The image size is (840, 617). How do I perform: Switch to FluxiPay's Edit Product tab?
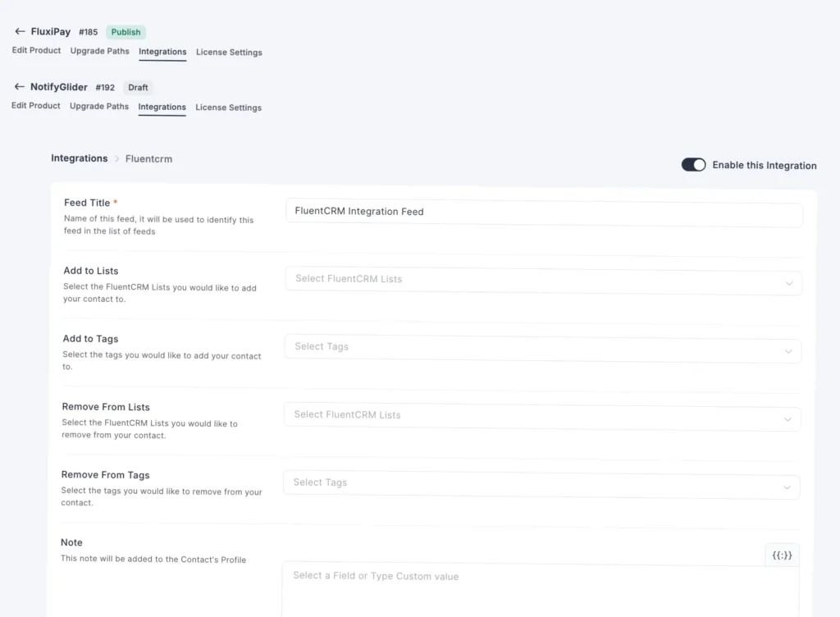click(35, 51)
